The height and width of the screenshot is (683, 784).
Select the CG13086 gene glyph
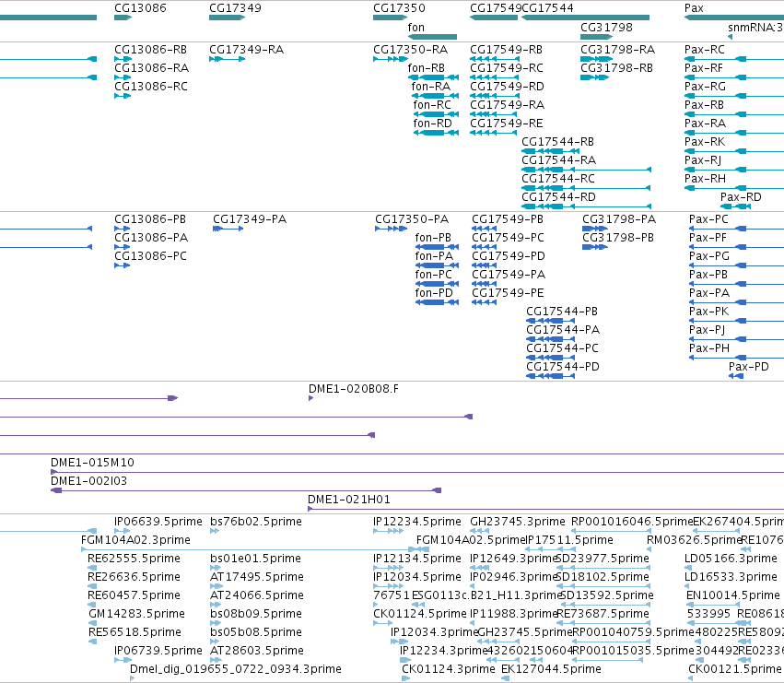[123, 18]
